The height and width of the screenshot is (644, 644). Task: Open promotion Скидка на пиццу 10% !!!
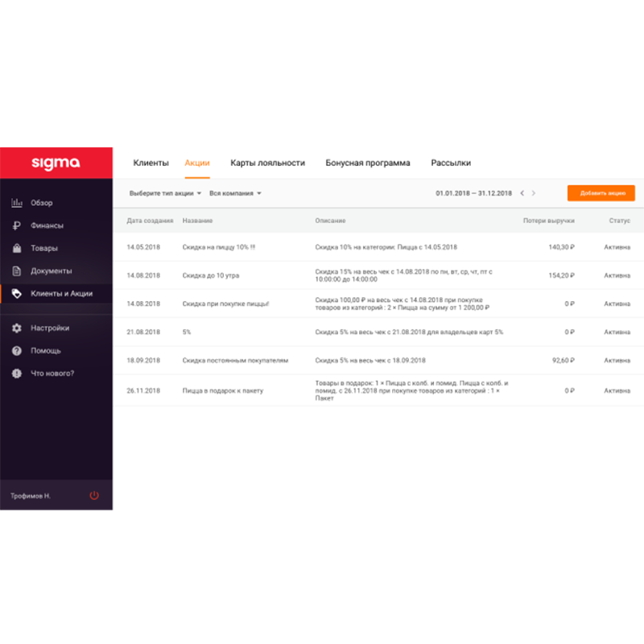[219, 247]
